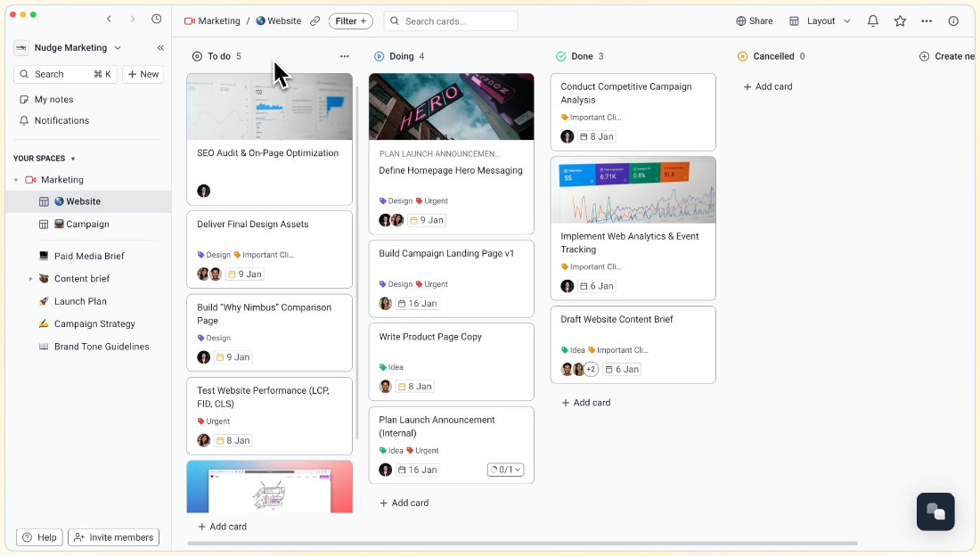Select Campaign board in sidebar

pyautogui.click(x=88, y=224)
